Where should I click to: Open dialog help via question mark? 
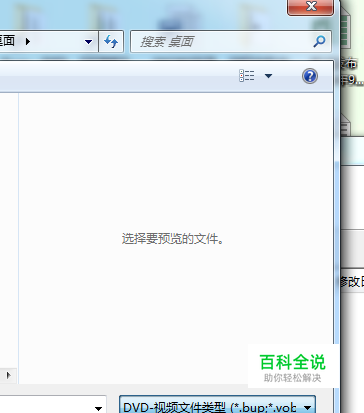[310, 76]
